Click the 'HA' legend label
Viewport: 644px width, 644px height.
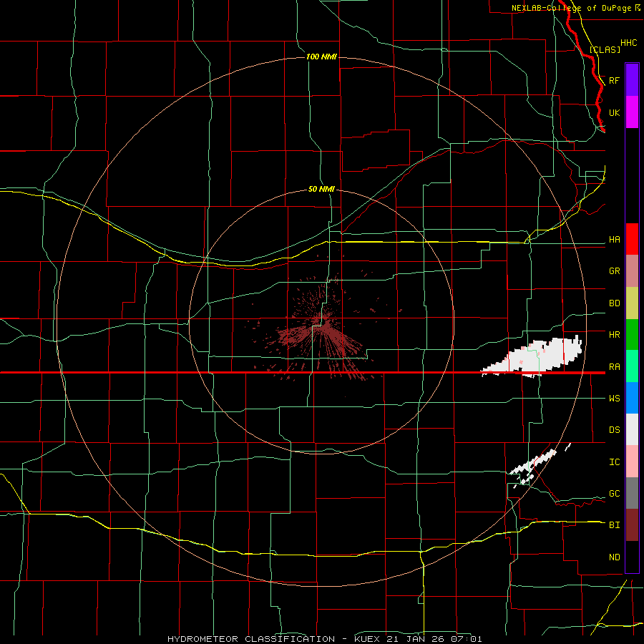[x=614, y=240]
